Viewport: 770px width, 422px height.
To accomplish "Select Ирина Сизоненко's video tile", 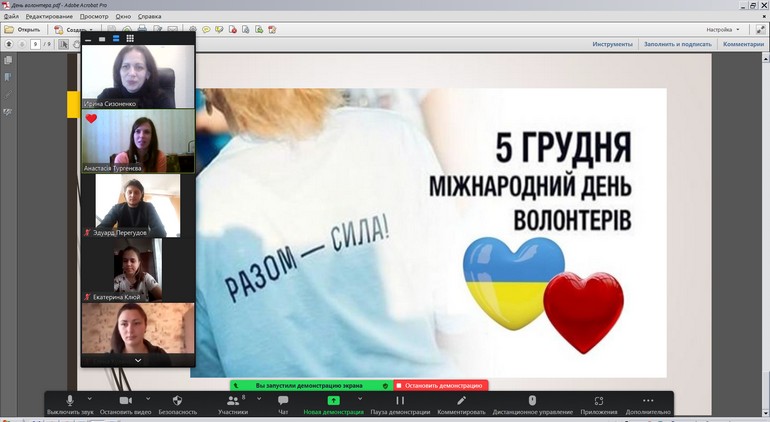I will [138, 77].
